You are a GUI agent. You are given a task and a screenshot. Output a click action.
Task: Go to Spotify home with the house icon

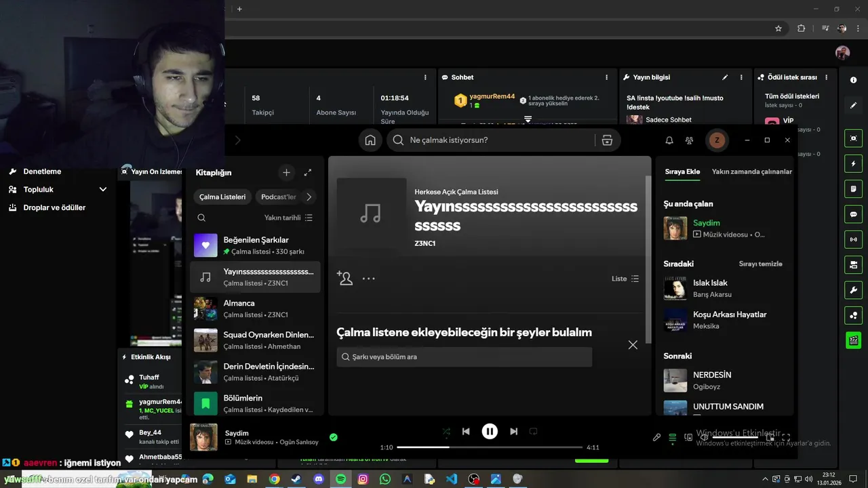[370, 140]
